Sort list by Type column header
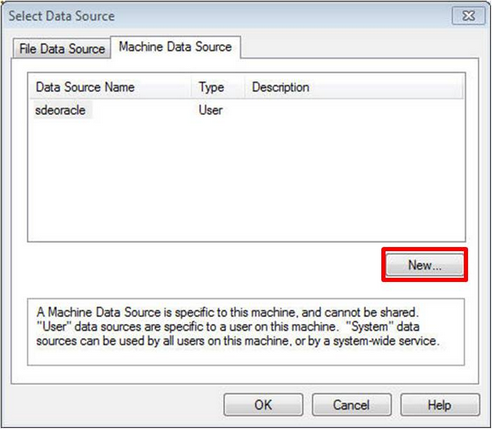492x429 pixels. pos(218,87)
